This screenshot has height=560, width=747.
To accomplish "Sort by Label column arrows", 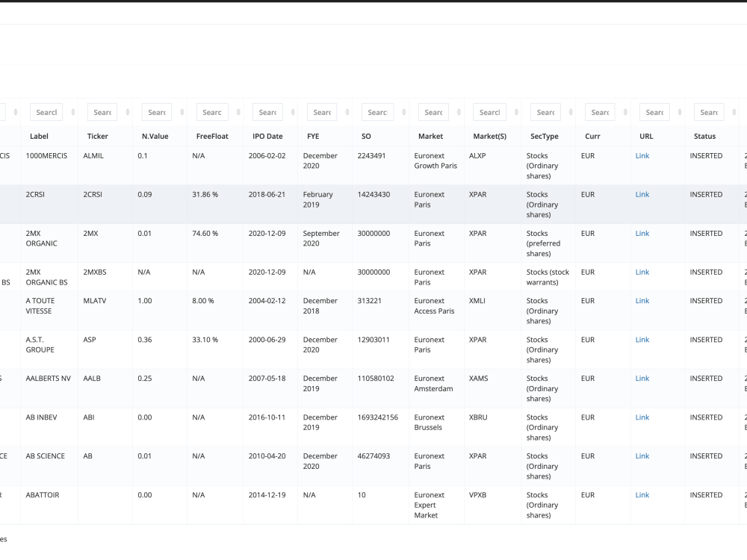I will [73, 113].
